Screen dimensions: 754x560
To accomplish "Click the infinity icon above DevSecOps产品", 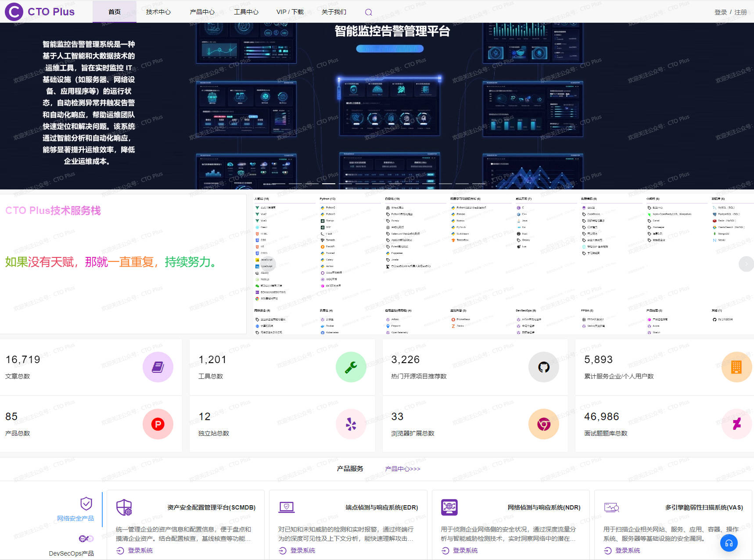I will (x=86, y=539).
